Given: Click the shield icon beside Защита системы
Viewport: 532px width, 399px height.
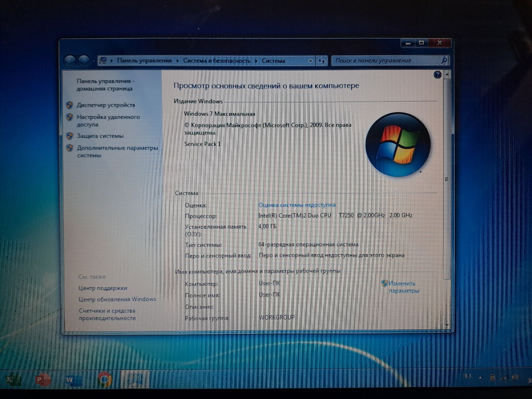Looking at the screenshot, I should point(70,136).
